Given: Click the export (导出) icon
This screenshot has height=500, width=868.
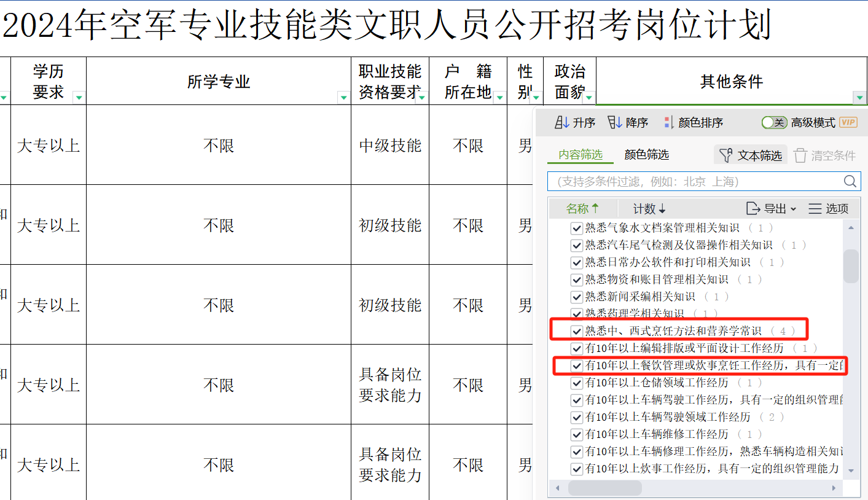Looking at the screenshot, I should pos(753,208).
